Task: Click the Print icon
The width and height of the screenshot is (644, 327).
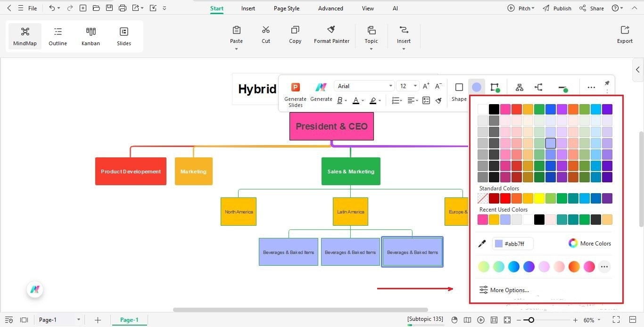Action: tap(123, 8)
